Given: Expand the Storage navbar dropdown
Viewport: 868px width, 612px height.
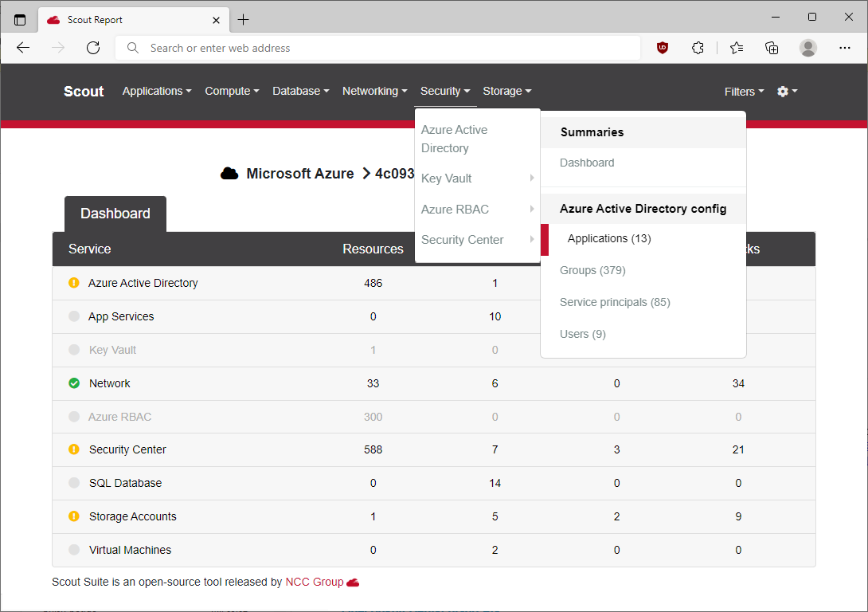Looking at the screenshot, I should click(507, 91).
